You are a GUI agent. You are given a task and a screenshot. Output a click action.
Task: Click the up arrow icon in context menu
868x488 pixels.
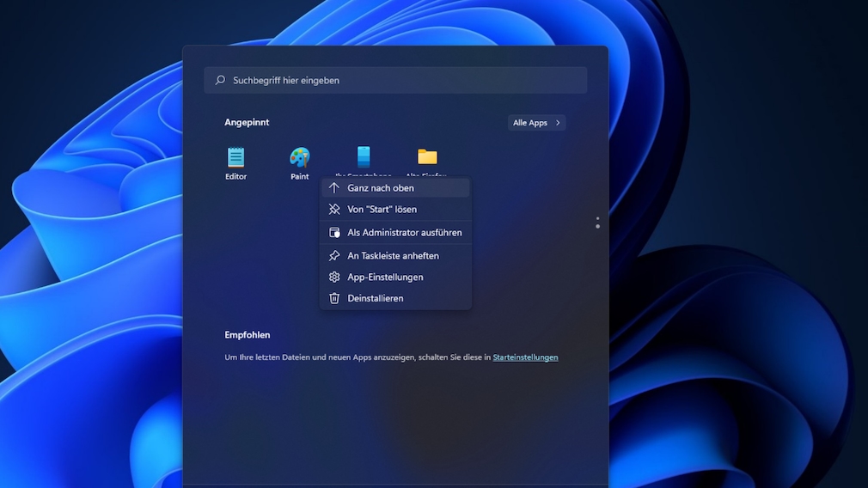click(334, 188)
